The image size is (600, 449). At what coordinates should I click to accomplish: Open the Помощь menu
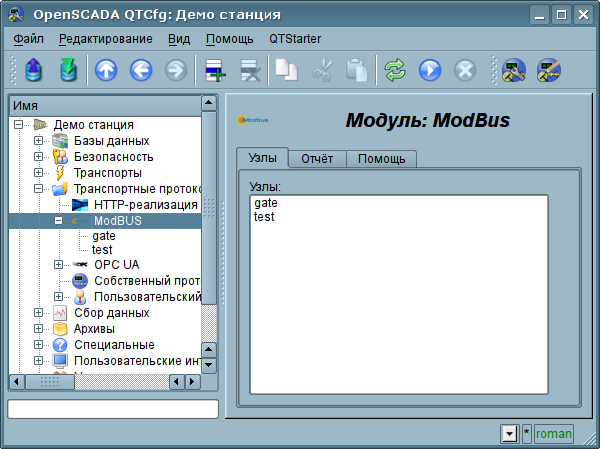click(x=230, y=39)
